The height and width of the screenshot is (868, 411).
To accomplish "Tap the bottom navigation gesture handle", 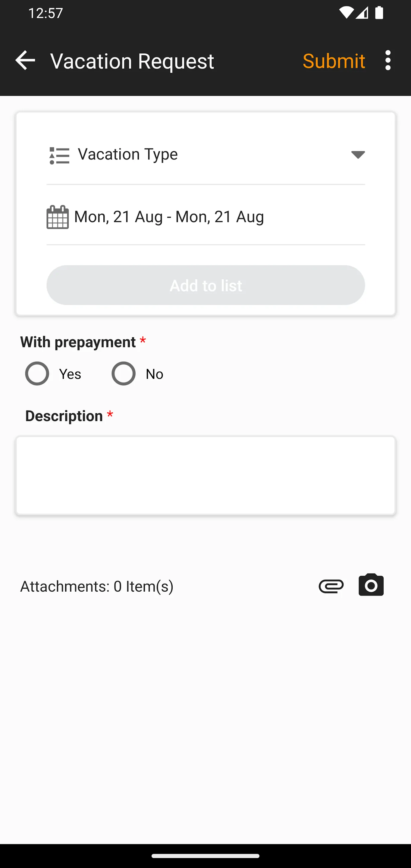I will [205, 856].
